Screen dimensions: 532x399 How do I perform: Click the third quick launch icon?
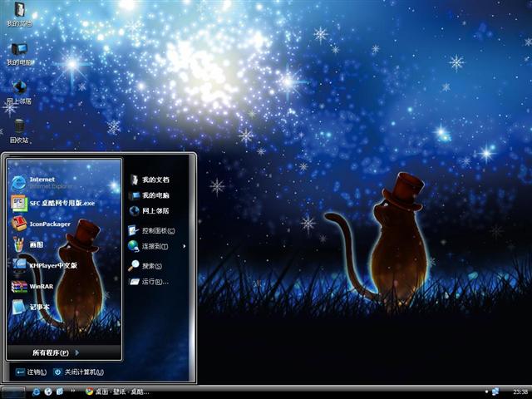pyautogui.click(x=60, y=392)
